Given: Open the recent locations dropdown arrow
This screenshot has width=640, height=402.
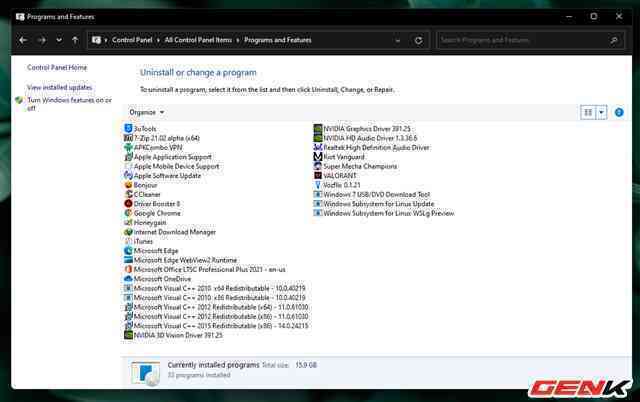Looking at the screenshot, I should tap(59, 40).
